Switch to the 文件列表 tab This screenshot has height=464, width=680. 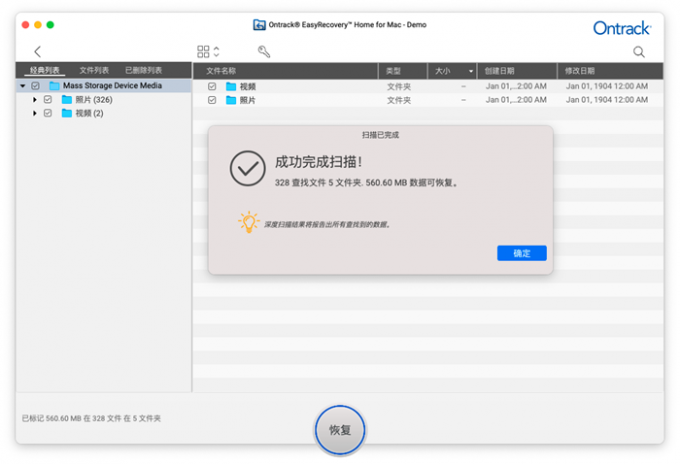click(x=94, y=70)
